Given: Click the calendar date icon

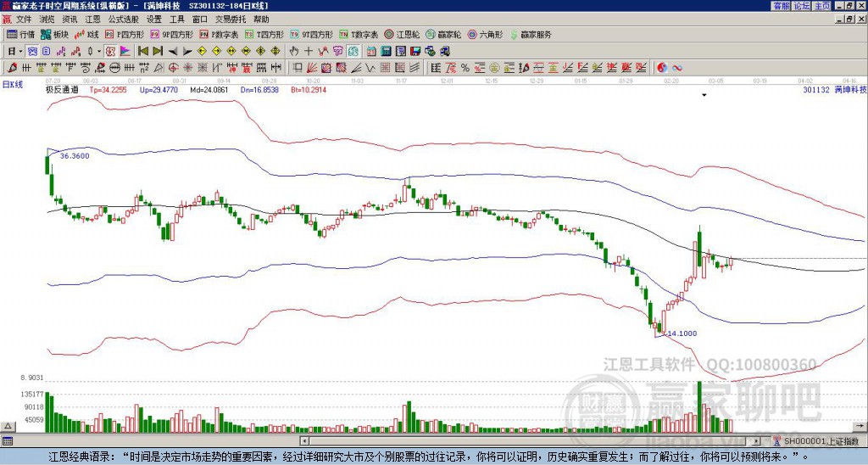Looking at the screenshot, I should [x=371, y=52].
